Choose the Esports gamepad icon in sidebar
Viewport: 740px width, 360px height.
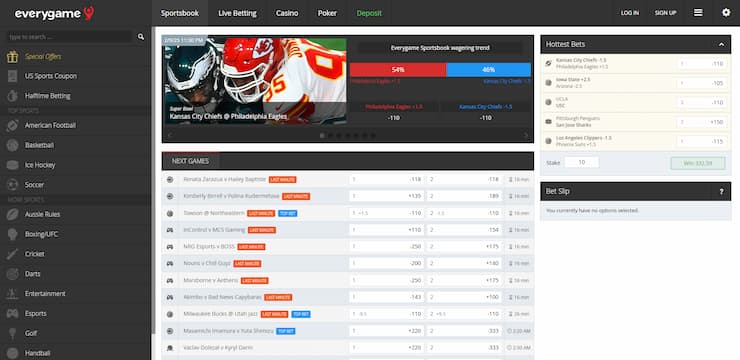pyautogui.click(x=12, y=313)
